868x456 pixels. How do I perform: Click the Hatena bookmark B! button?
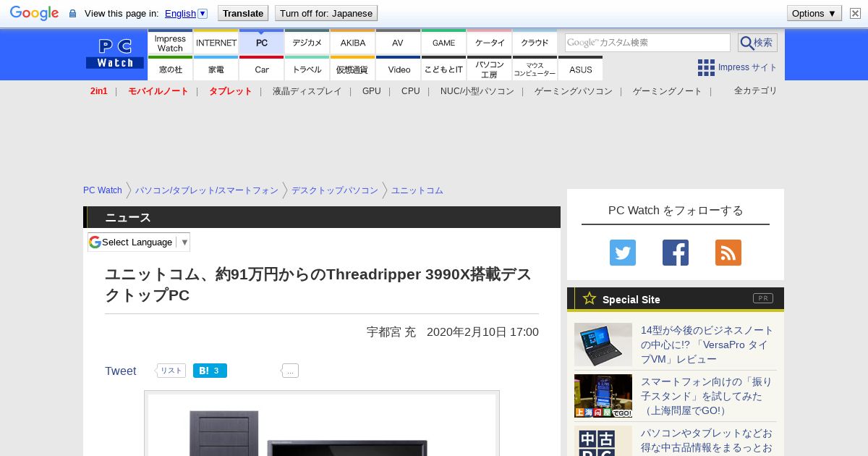pyautogui.click(x=210, y=371)
